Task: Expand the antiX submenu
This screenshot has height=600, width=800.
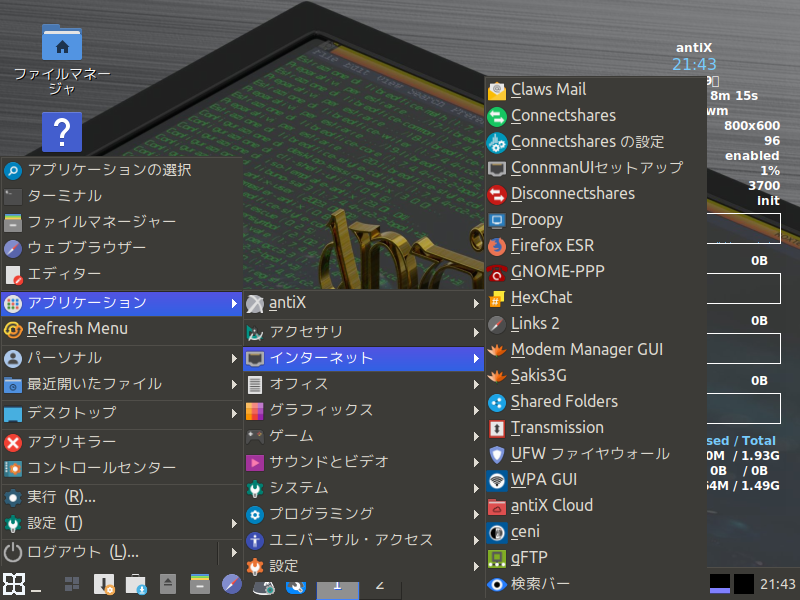Action: click(x=363, y=304)
